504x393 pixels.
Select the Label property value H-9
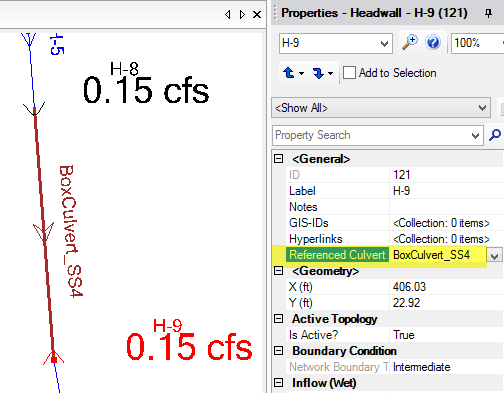pos(401,191)
